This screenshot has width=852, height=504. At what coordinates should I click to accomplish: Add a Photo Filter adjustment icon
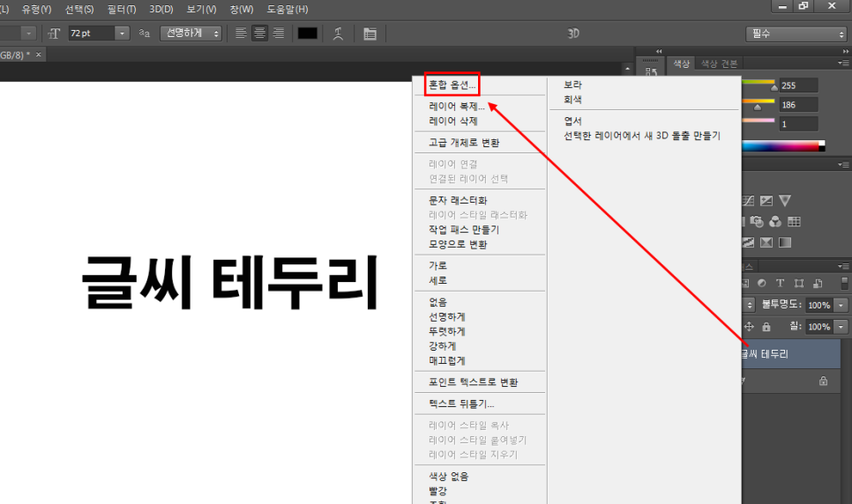[757, 221]
